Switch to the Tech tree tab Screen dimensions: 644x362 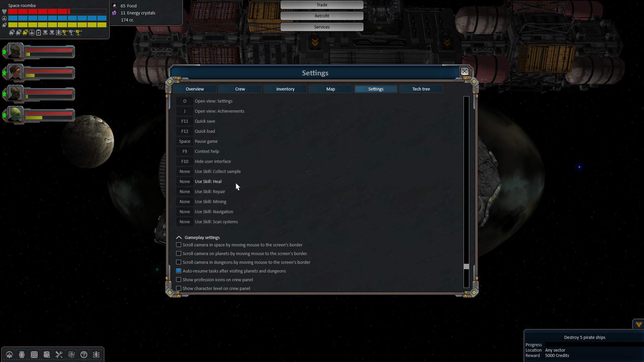(421, 89)
